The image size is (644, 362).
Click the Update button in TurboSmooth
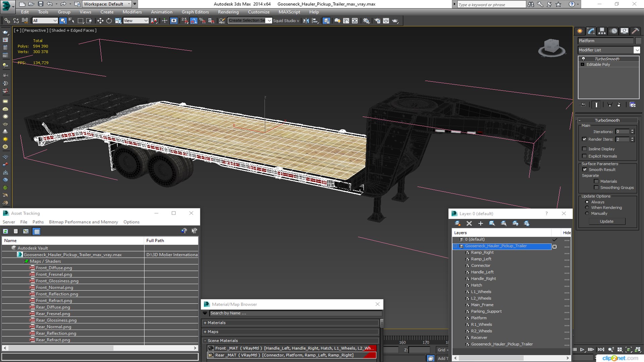click(606, 222)
